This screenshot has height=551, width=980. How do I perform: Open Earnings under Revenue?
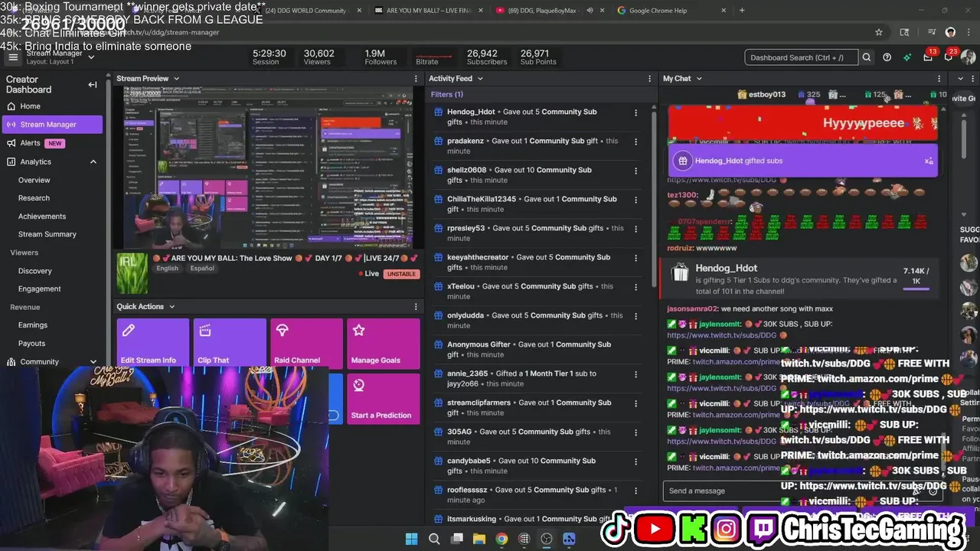click(33, 325)
